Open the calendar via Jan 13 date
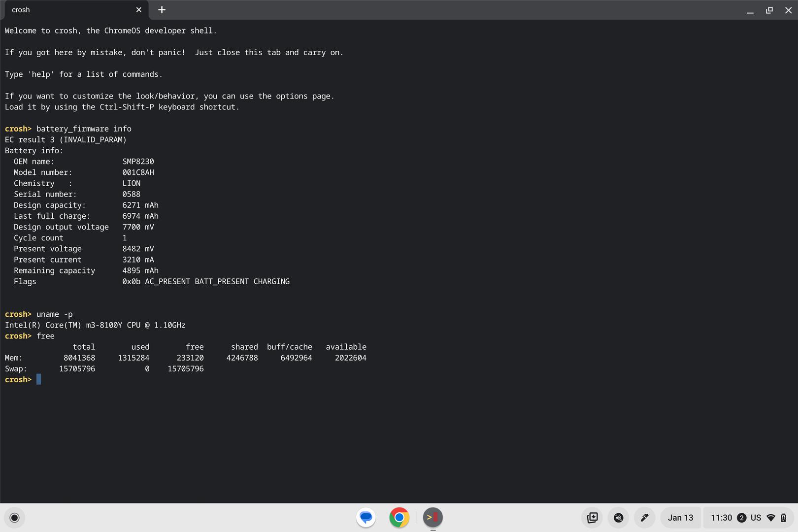The width and height of the screenshot is (798, 532). (x=680, y=518)
